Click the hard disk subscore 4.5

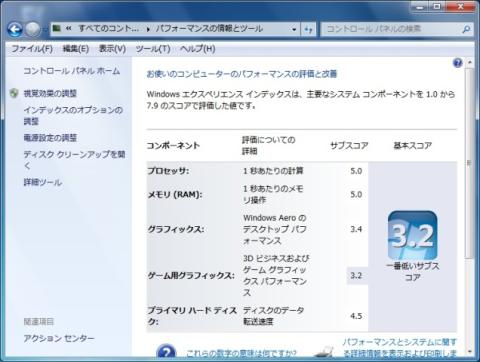tap(356, 316)
